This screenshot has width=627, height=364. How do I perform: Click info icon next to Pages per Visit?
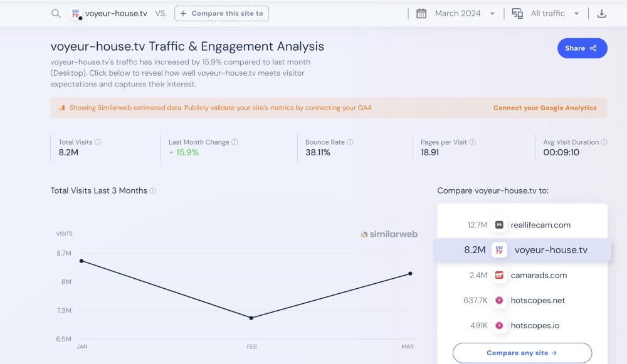[x=473, y=142]
